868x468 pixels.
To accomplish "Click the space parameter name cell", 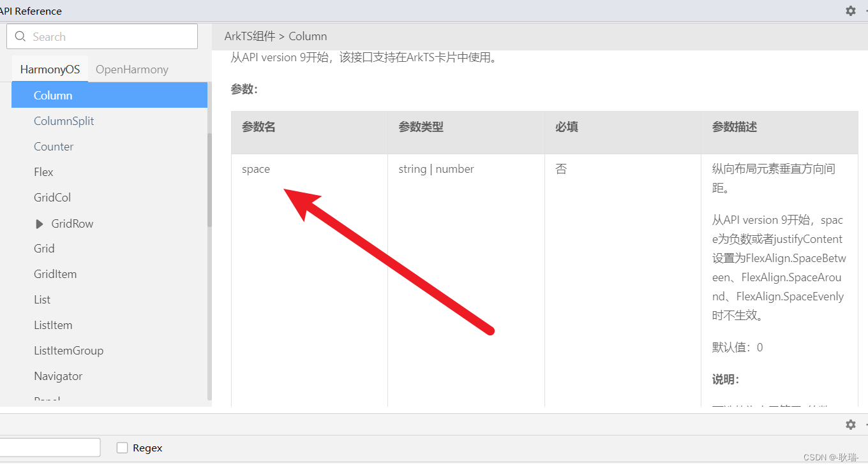I will pyautogui.click(x=256, y=169).
